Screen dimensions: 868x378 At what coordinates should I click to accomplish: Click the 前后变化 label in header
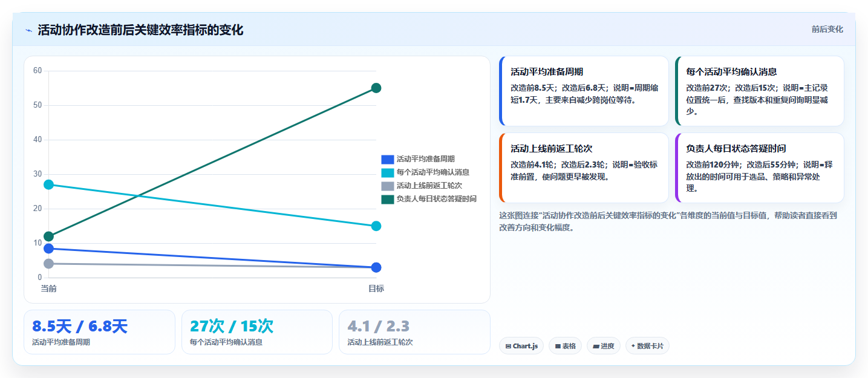(x=827, y=29)
